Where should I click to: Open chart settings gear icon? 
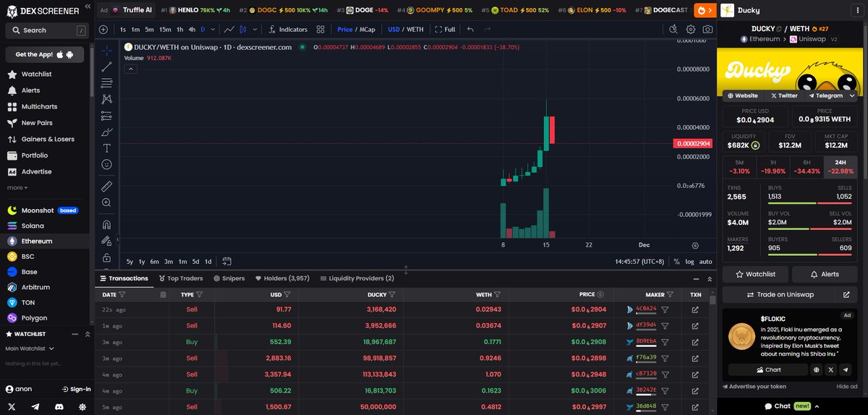[x=691, y=30]
